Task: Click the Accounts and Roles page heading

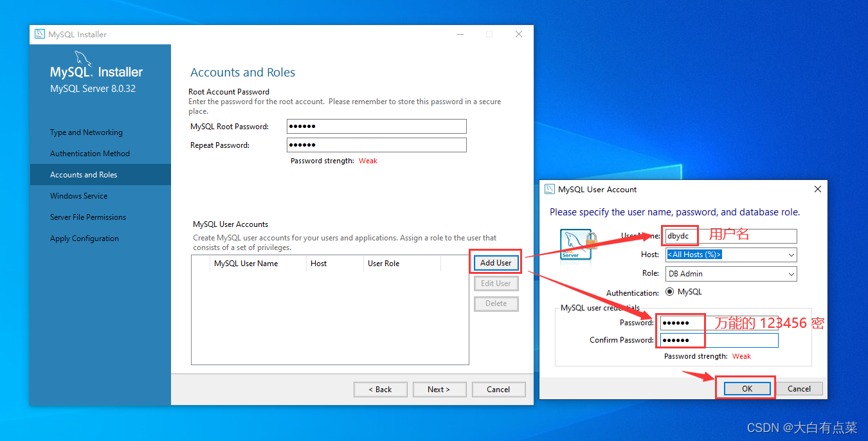Action: pos(243,73)
